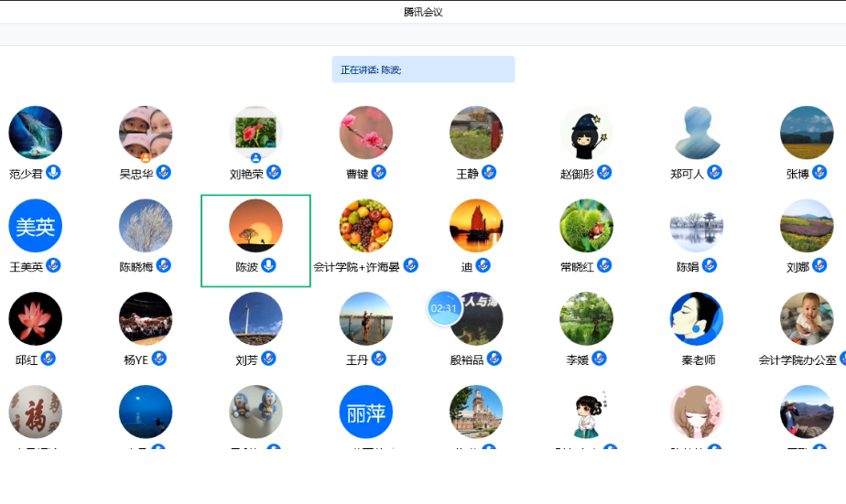Click the microphone icon beside 郑可人
The width and height of the screenshot is (846, 504).
pos(715,172)
